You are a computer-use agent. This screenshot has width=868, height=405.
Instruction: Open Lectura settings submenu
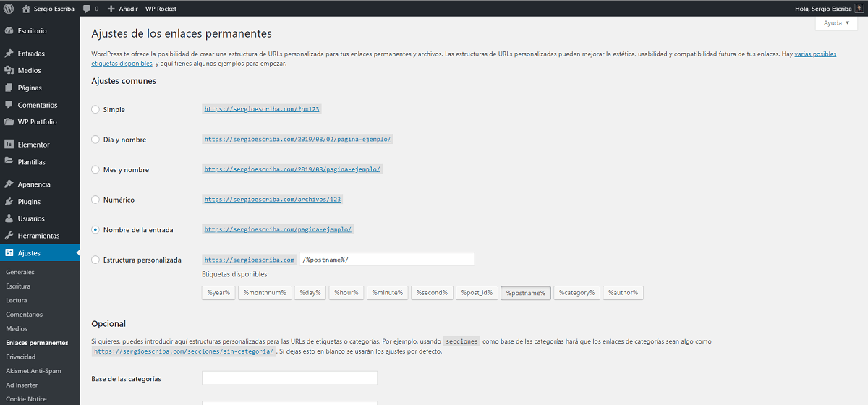tap(17, 300)
